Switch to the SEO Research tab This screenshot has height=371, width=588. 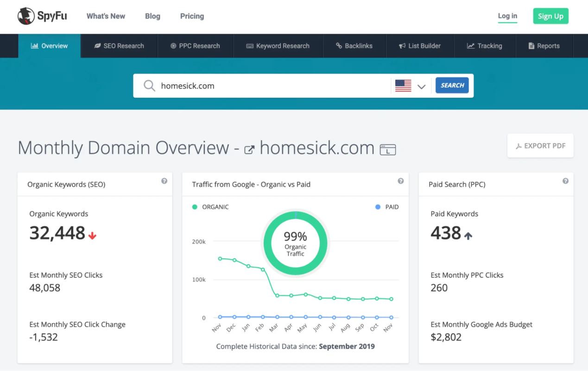pos(119,46)
